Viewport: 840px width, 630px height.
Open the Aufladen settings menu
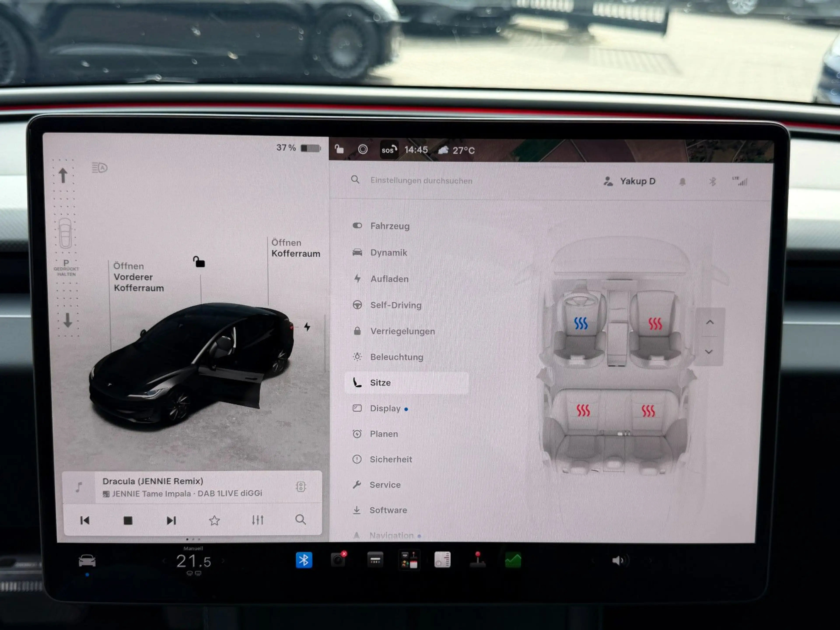click(x=380, y=279)
